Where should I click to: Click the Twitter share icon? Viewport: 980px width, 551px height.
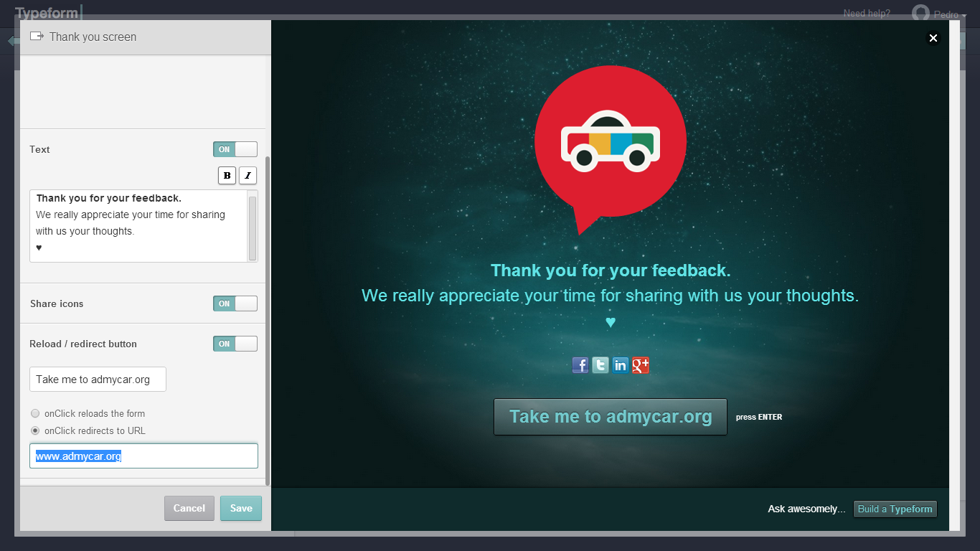click(x=600, y=365)
